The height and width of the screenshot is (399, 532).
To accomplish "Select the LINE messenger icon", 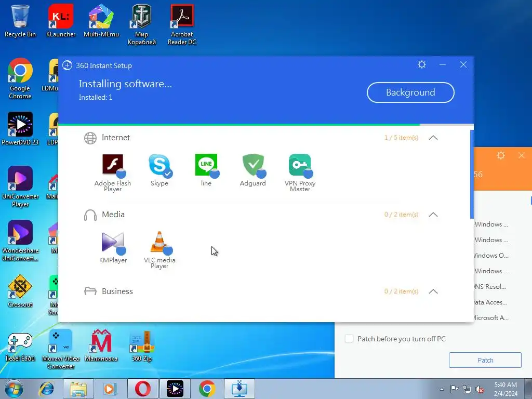I will coord(206,165).
